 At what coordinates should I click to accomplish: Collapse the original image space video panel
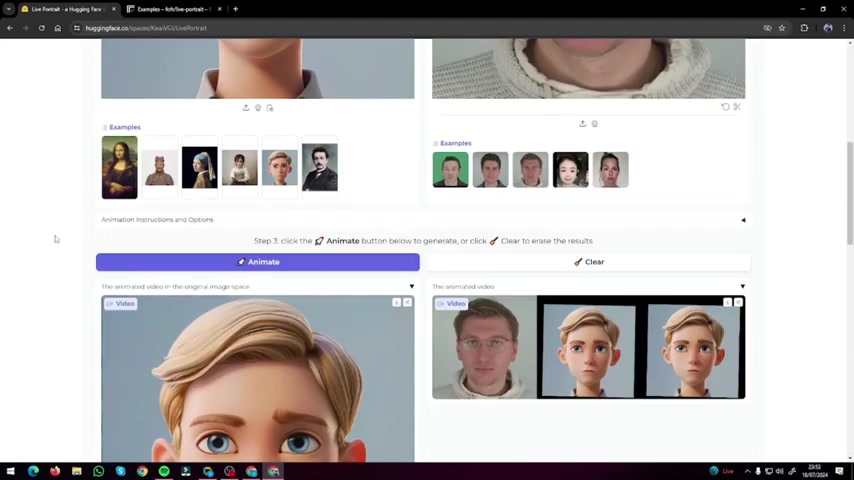(x=412, y=287)
